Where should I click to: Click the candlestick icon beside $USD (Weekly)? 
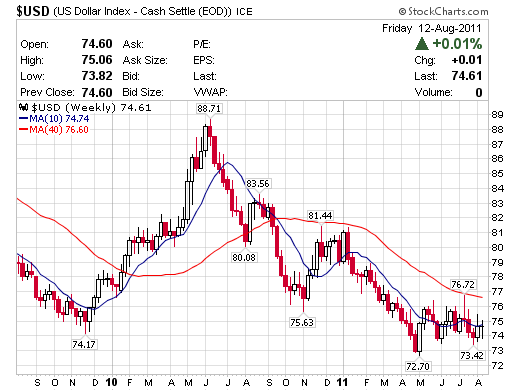pos(23,107)
